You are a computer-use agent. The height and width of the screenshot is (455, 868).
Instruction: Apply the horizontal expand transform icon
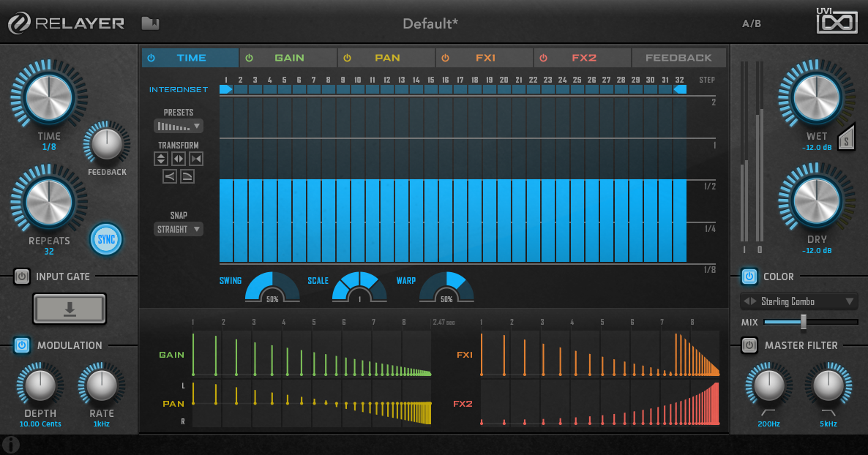coord(179,159)
